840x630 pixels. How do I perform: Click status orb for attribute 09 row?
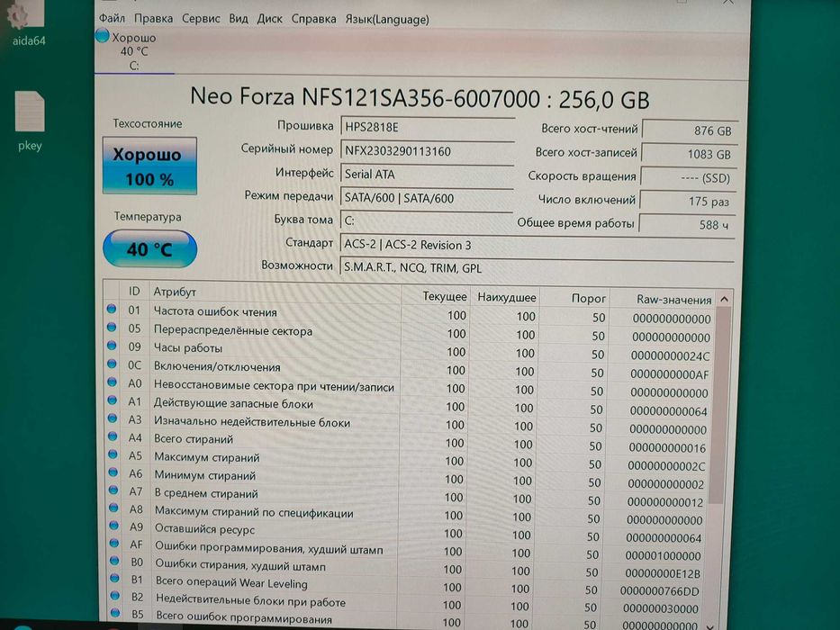(112, 346)
